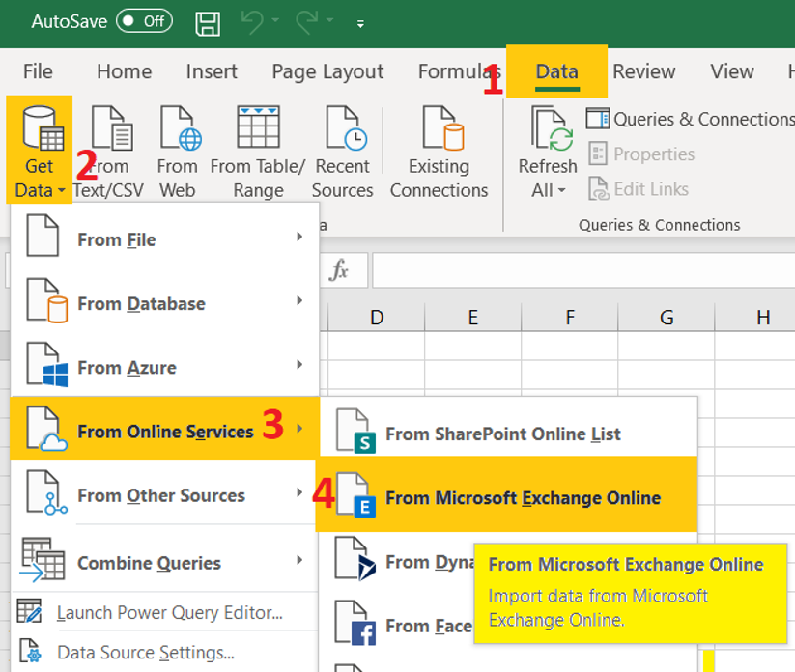Click the From Dynamics 365 icon
Viewport: 795px width, 672px height.
click(355, 558)
